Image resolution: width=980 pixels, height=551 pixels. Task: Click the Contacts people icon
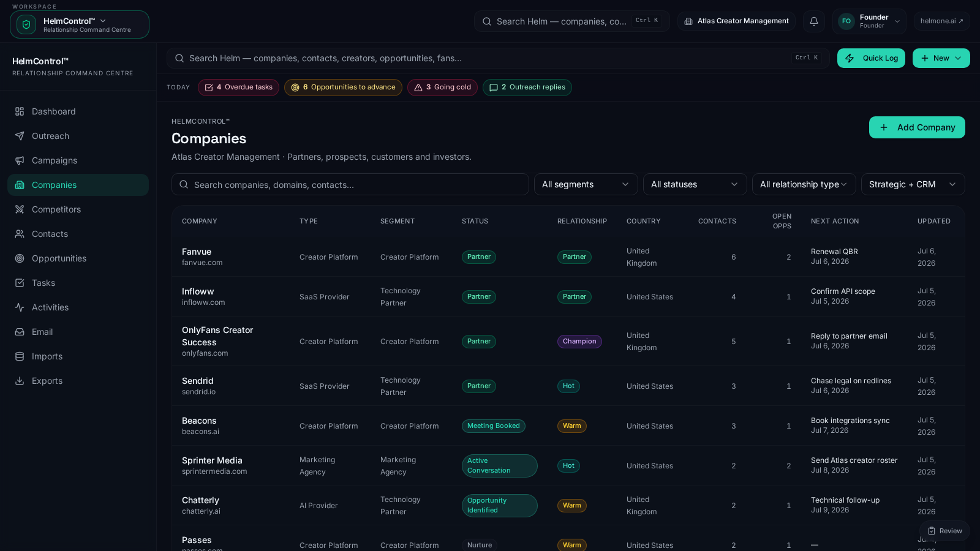click(x=20, y=234)
